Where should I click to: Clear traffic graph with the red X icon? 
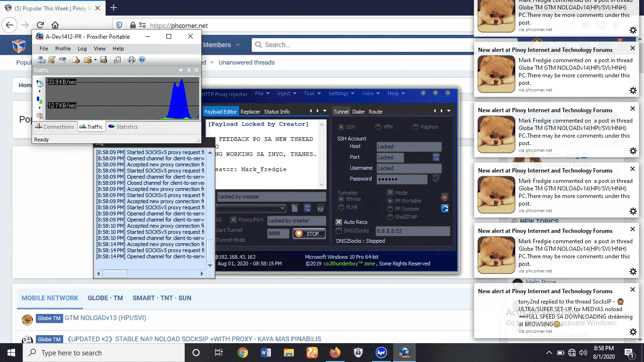pos(40,116)
